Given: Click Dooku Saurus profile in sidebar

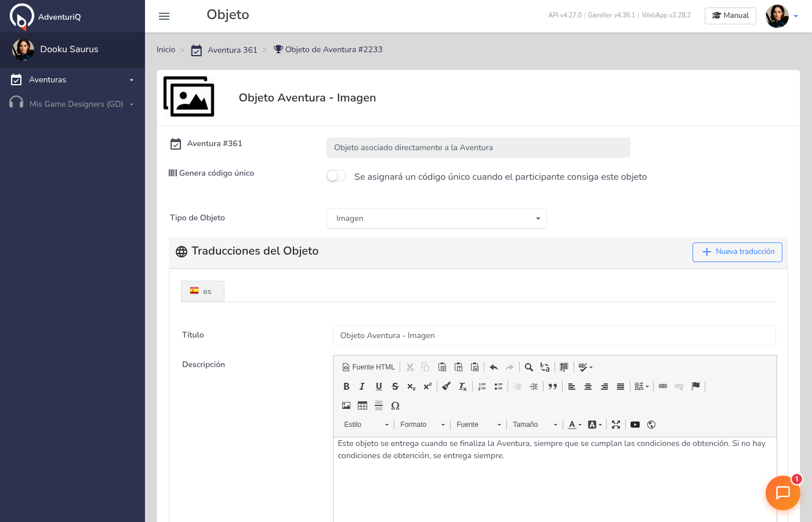Looking at the screenshot, I should [72, 49].
